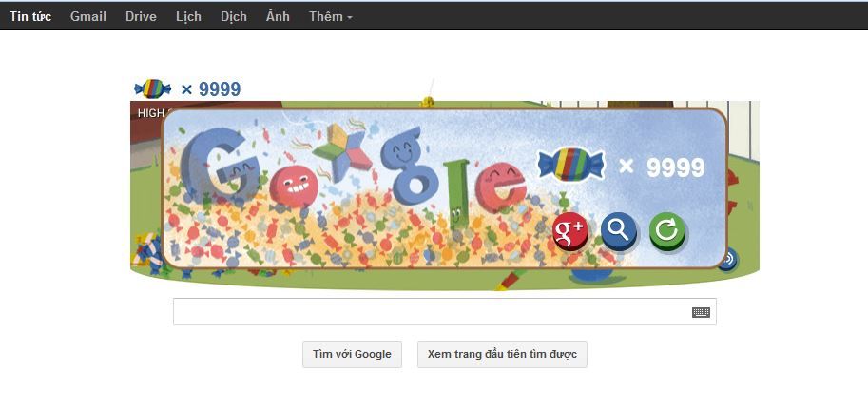868x393 pixels.
Task: Click the blue magnifying glass search icon
Action: tap(618, 230)
